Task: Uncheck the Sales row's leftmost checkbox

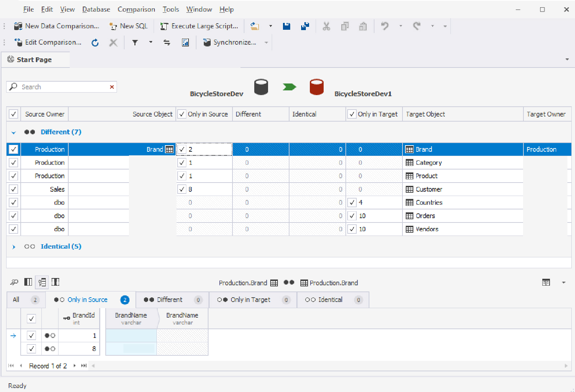Action: coord(13,189)
